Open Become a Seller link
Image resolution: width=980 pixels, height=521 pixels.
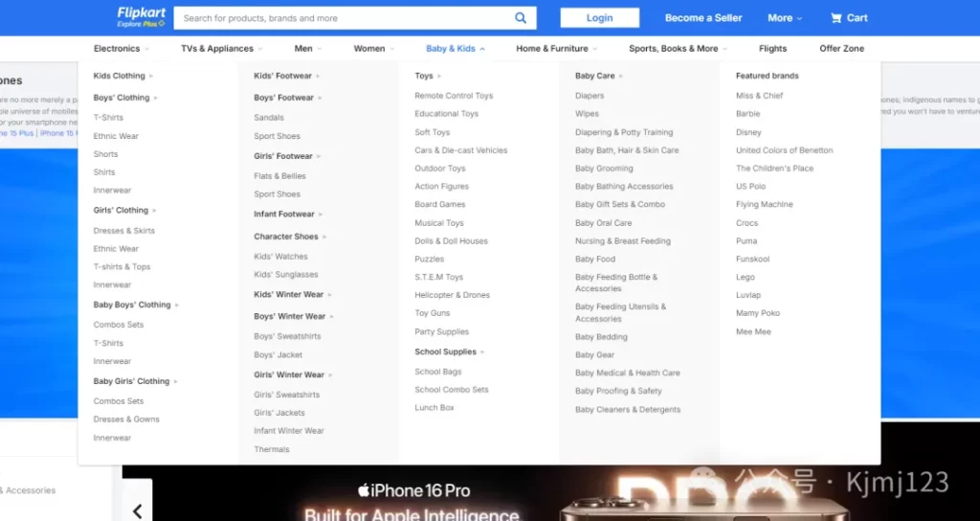coord(703,18)
